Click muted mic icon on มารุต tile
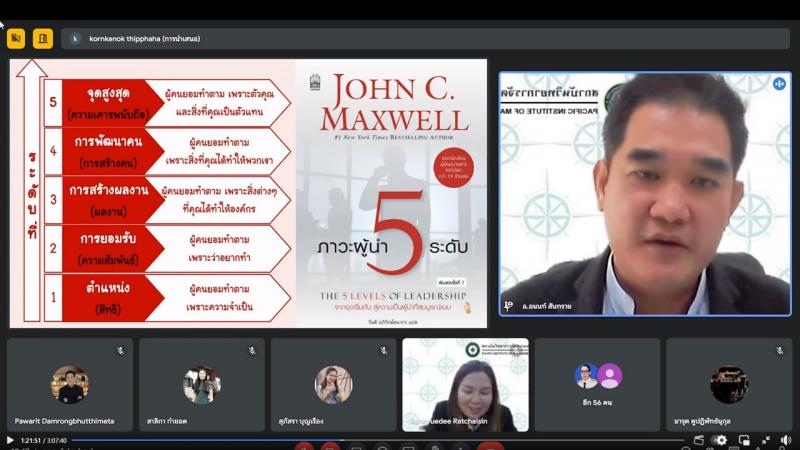 (780, 351)
